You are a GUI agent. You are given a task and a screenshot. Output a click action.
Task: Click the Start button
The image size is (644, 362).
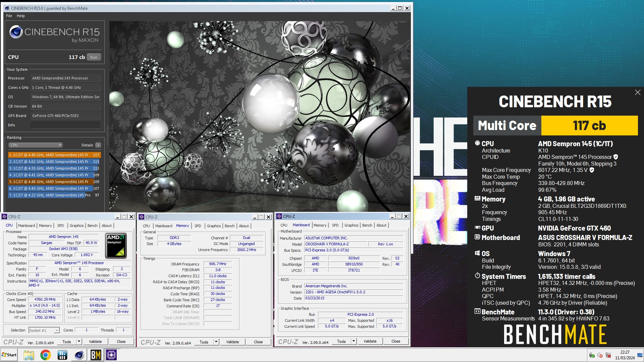(9, 355)
